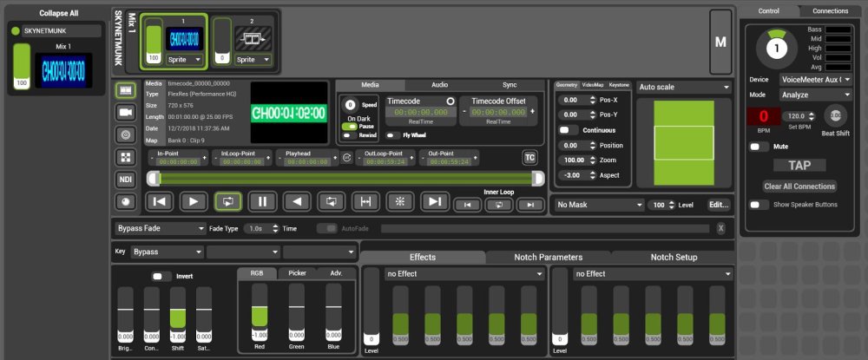This screenshot has height=360, width=868.
Task: Switch to the VideoMap tab
Action: click(x=592, y=85)
